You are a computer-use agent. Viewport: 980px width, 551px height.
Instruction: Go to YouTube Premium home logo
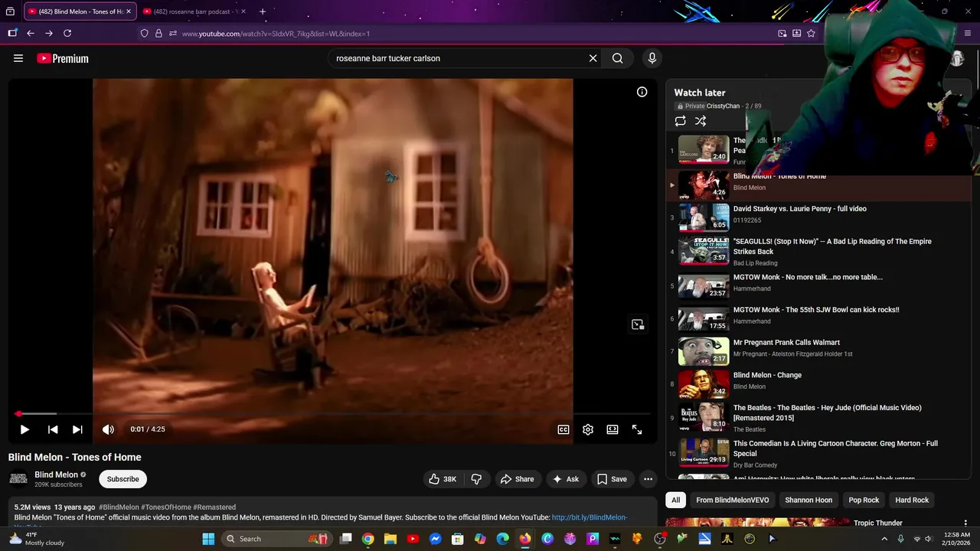pyautogui.click(x=63, y=58)
